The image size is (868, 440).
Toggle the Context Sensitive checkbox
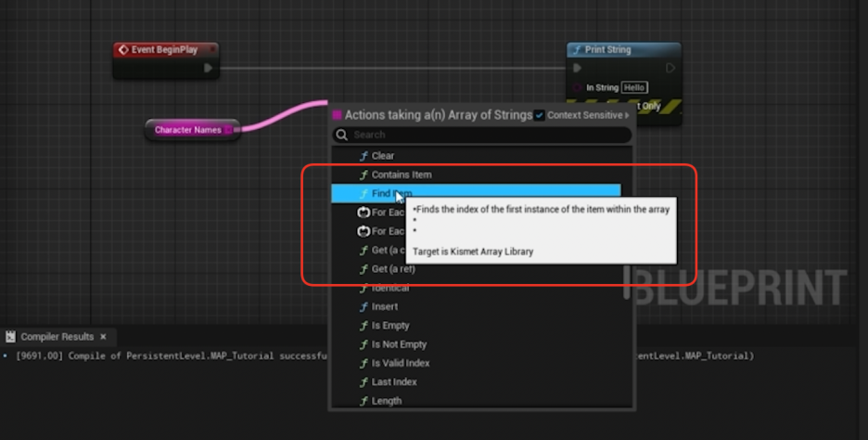point(539,115)
